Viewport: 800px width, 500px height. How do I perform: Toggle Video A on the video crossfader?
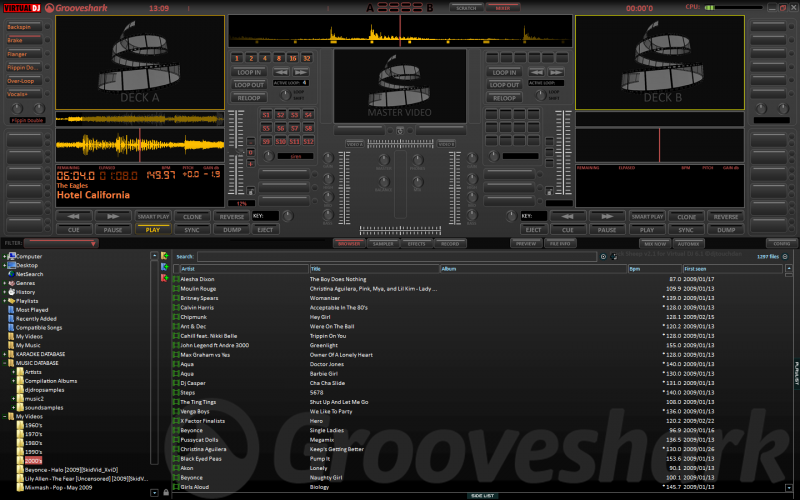355,144
